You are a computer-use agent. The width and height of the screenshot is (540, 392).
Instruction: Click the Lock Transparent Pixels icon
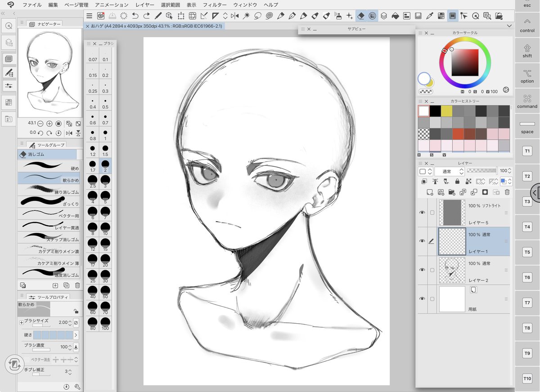pos(468,182)
